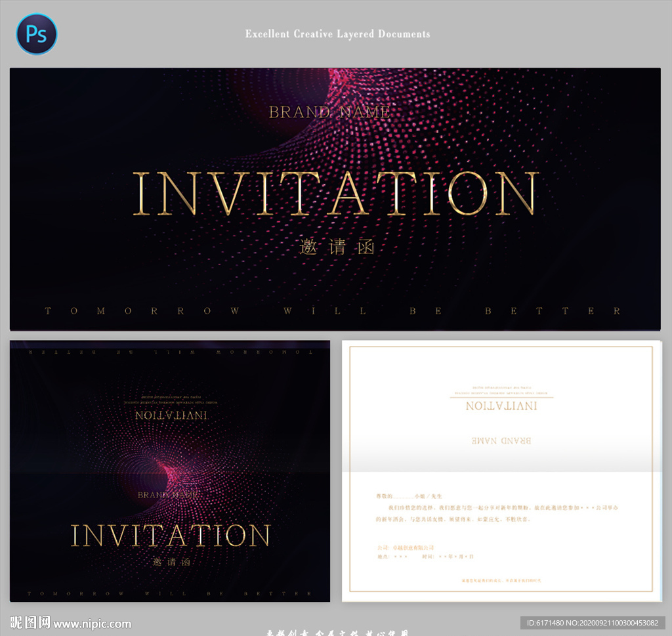
Task: Click the Photoshop Ps icon
Action: coord(37,34)
